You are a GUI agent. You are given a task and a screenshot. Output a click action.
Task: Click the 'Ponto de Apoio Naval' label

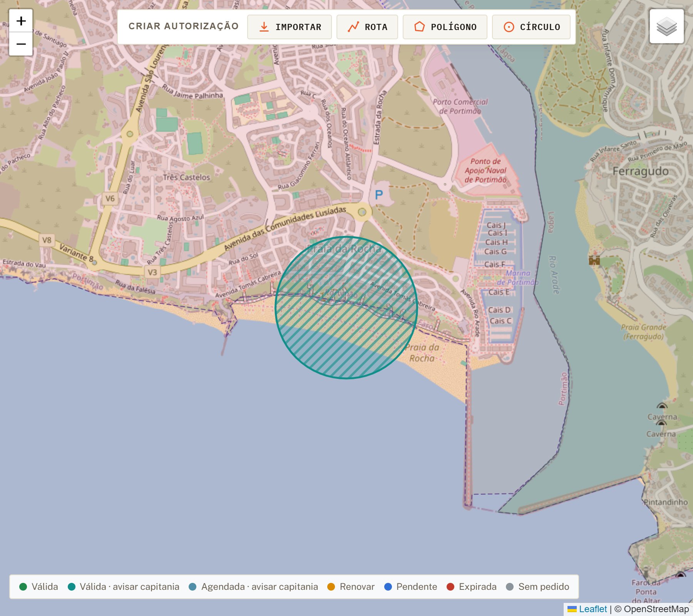point(485,171)
